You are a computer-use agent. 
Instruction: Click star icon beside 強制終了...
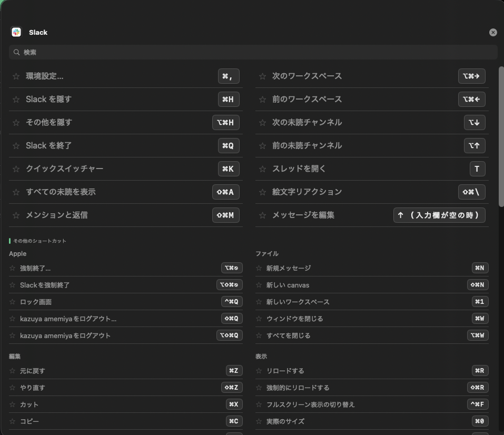12,268
